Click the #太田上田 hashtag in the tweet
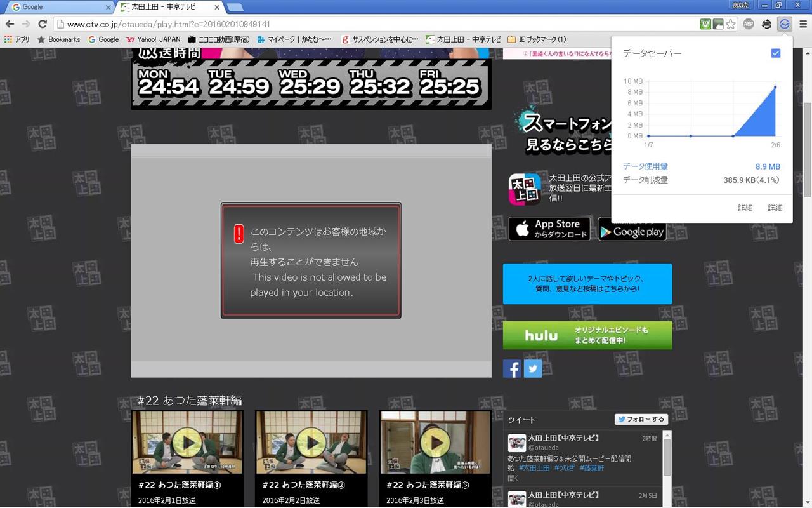 534,468
